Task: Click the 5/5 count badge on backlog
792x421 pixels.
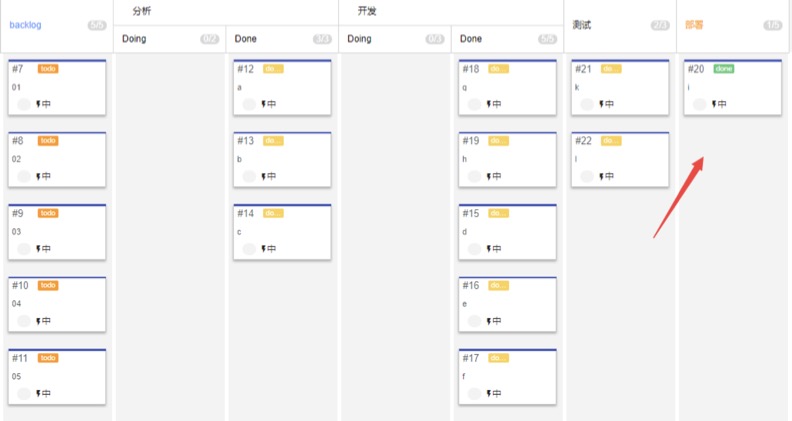Action: [97, 25]
